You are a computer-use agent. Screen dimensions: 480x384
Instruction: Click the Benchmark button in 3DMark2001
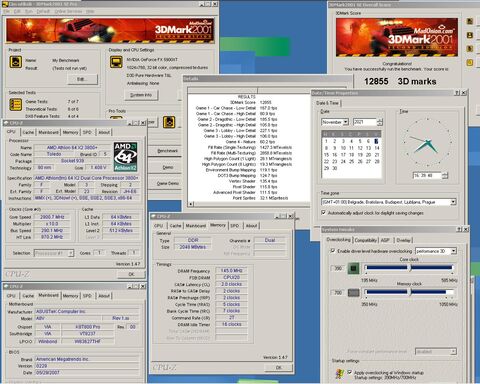coord(168,151)
